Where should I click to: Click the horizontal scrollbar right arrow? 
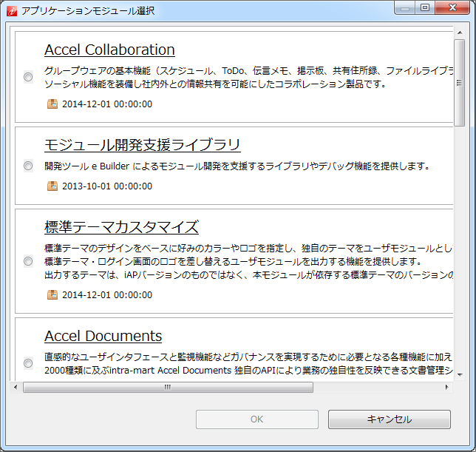pyautogui.click(x=446, y=388)
